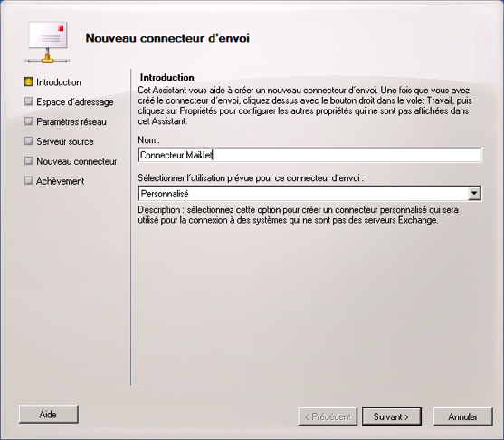Click the Précédent button
The width and height of the screenshot is (504, 440).
click(328, 416)
